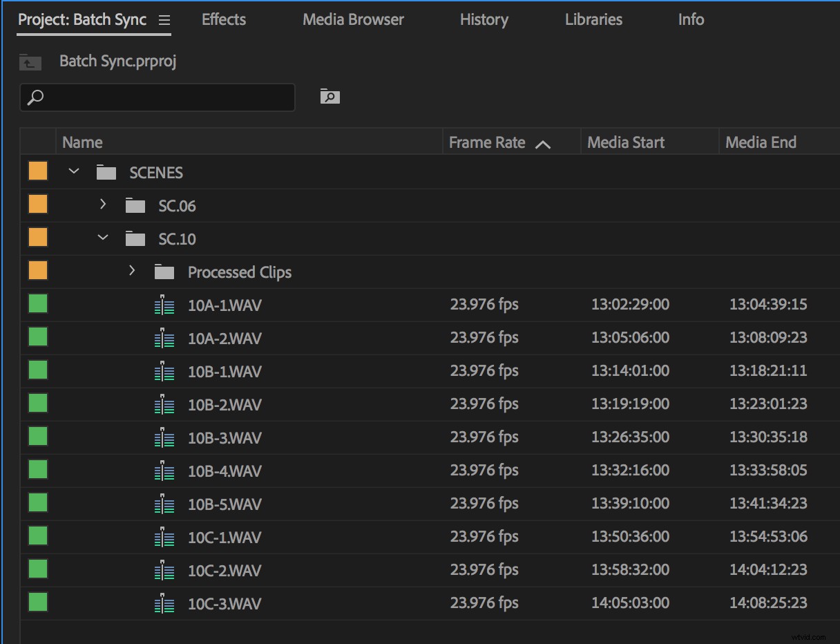
Task: Select the audio clip icon for 10B-5.WAV
Action: (164, 504)
